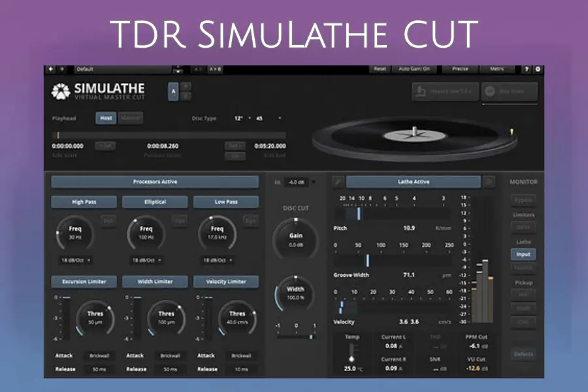Click the High Pass Freq knob (30 Hz)

click(75, 233)
